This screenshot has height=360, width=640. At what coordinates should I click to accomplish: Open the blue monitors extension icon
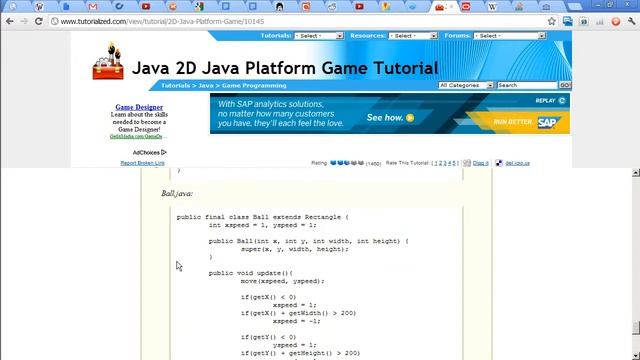pyautogui.click(x=567, y=21)
